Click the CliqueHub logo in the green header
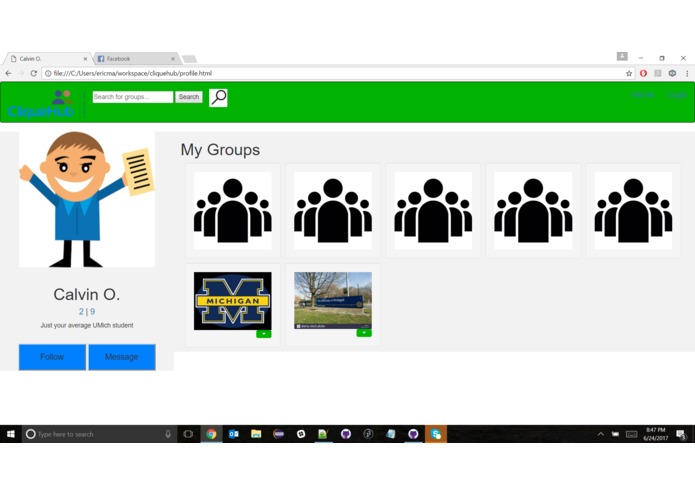Viewport: 695px width, 494px height. click(40, 104)
